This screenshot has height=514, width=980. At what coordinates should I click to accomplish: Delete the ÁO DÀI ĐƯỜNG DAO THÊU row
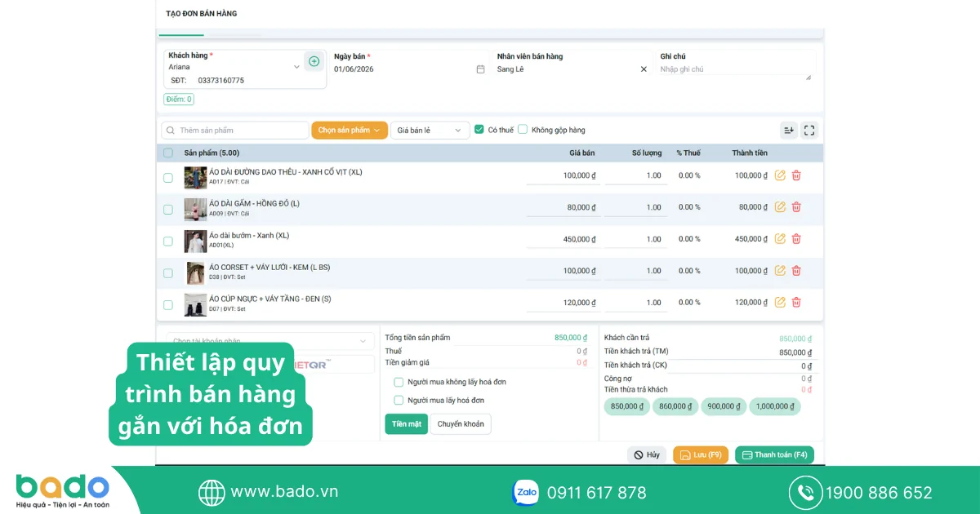click(796, 175)
